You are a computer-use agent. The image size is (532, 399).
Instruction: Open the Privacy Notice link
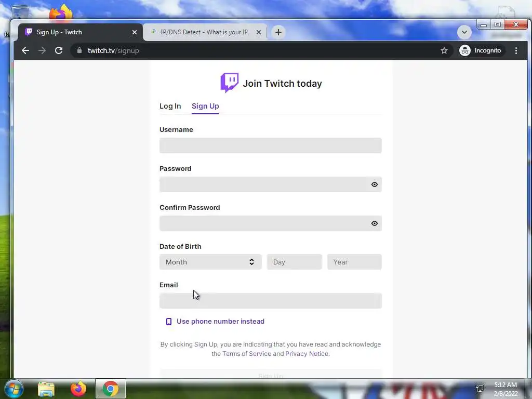[307, 353]
